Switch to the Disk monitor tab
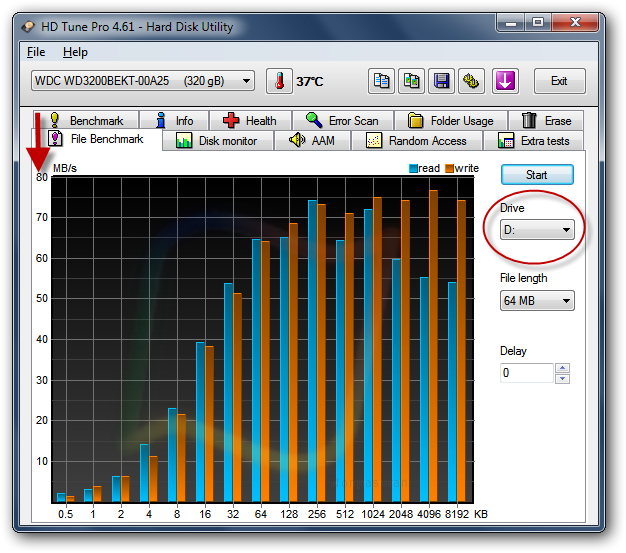 tap(218, 141)
